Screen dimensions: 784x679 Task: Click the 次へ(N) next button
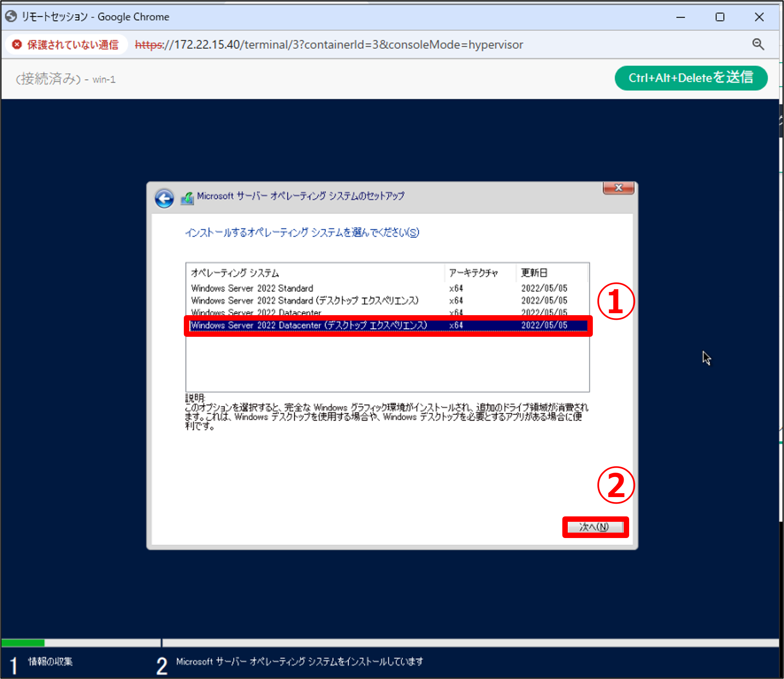(595, 527)
